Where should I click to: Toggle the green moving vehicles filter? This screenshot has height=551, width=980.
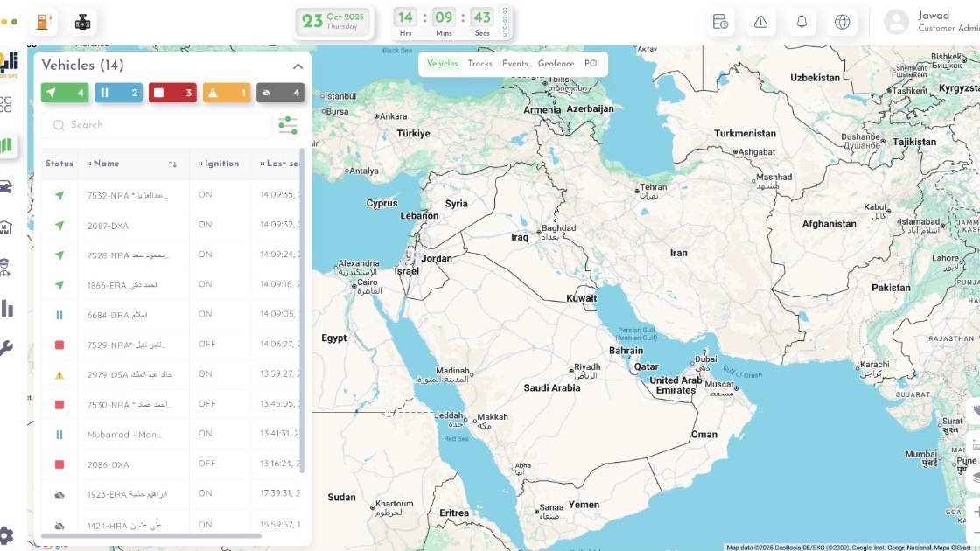pyautogui.click(x=65, y=93)
